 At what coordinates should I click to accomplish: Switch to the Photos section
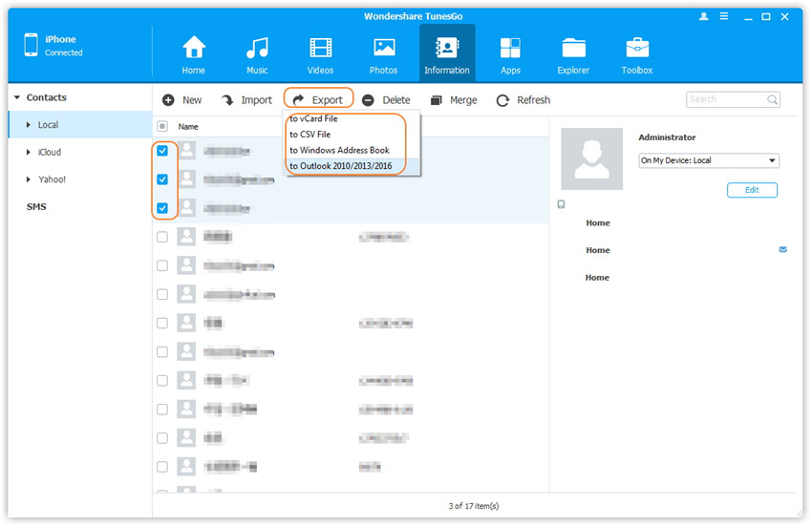[384, 50]
